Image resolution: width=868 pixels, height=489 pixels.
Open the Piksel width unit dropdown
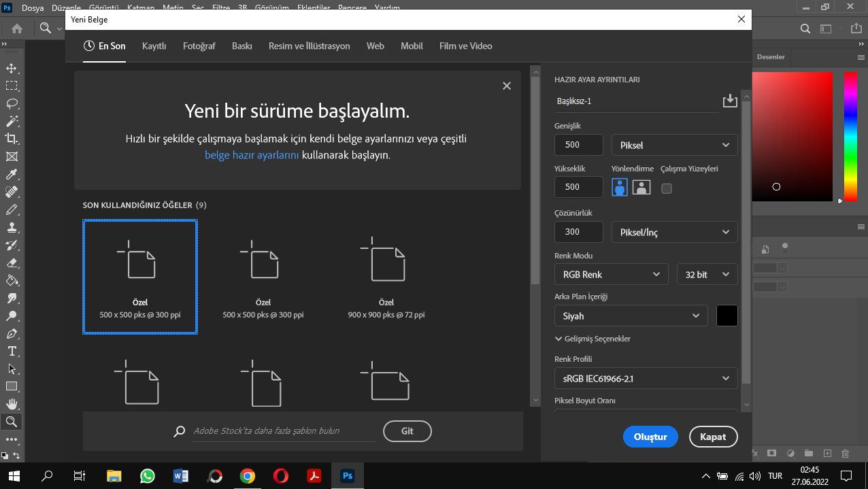(674, 145)
